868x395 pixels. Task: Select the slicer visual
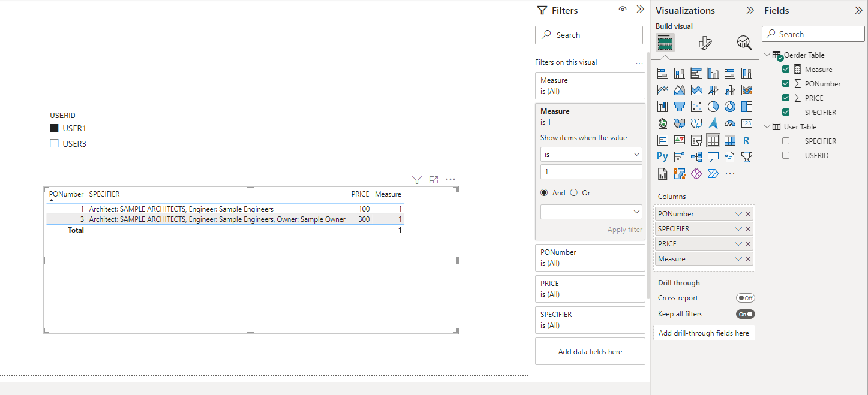(x=696, y=140)
